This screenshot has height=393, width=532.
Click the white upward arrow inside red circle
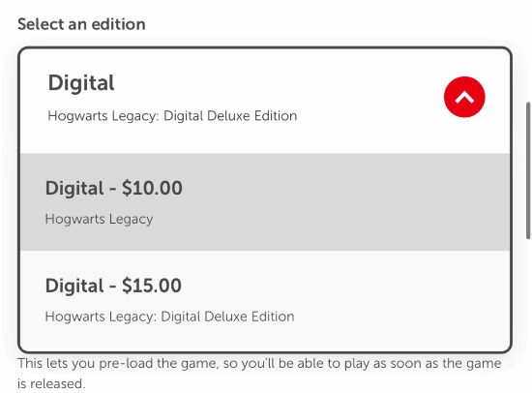pyautogui.click(x=464, y=98)
